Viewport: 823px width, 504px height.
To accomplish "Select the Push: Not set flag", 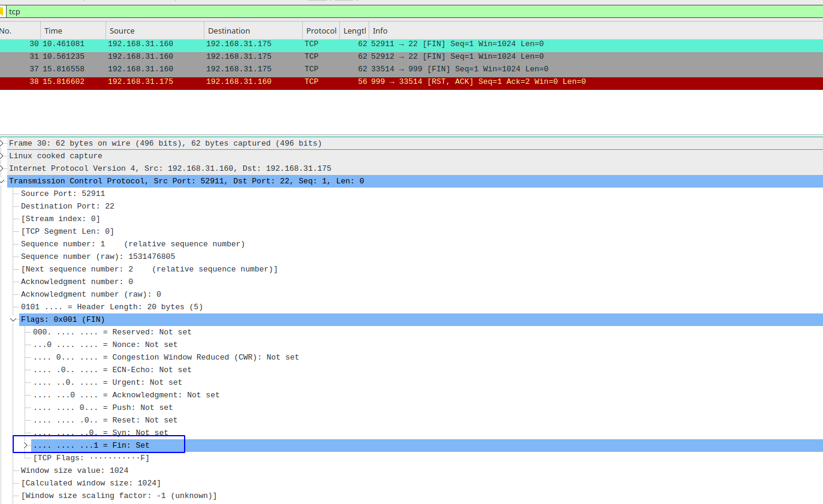I will 103,408.
